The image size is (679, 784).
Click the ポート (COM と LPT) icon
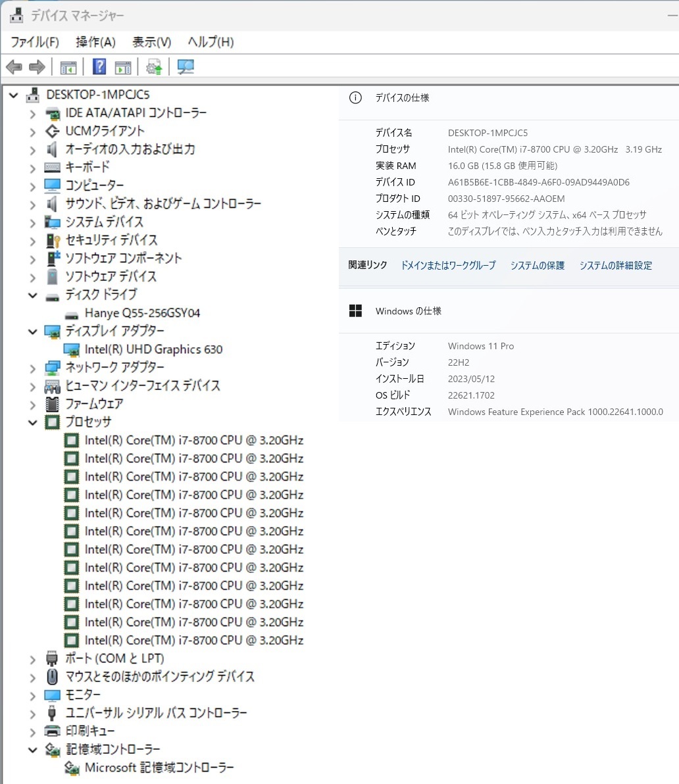52,658
